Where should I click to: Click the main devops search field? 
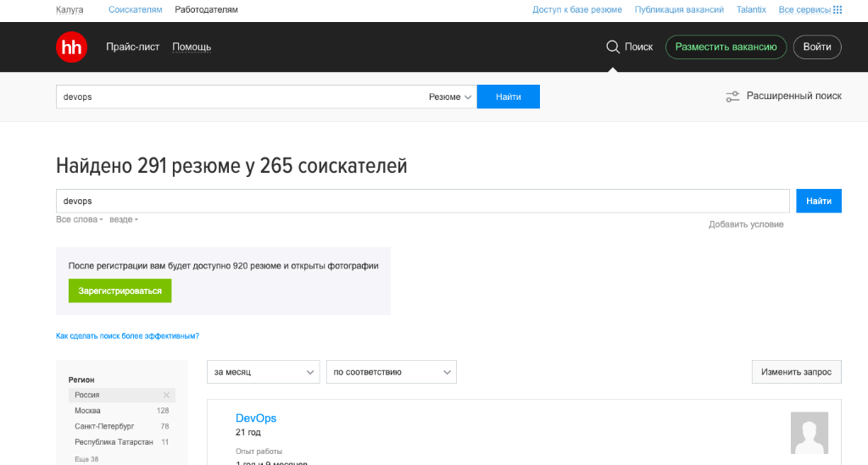424,202
